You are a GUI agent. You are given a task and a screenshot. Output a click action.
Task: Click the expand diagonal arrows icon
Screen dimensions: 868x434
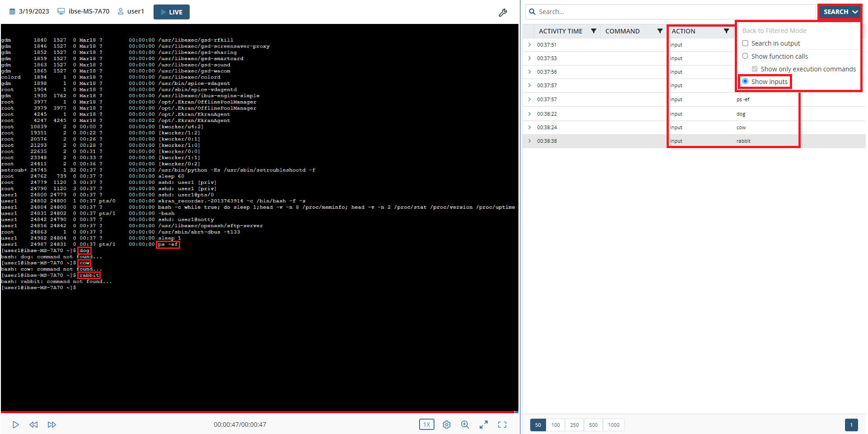click(484, 425)
